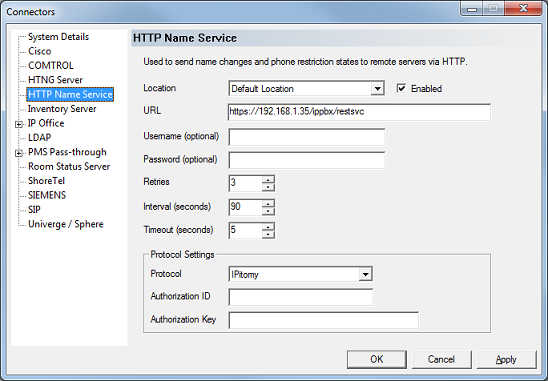Minimize the Connectors window
The height and width of the screenshot is (381, 548).
(472, 8)
